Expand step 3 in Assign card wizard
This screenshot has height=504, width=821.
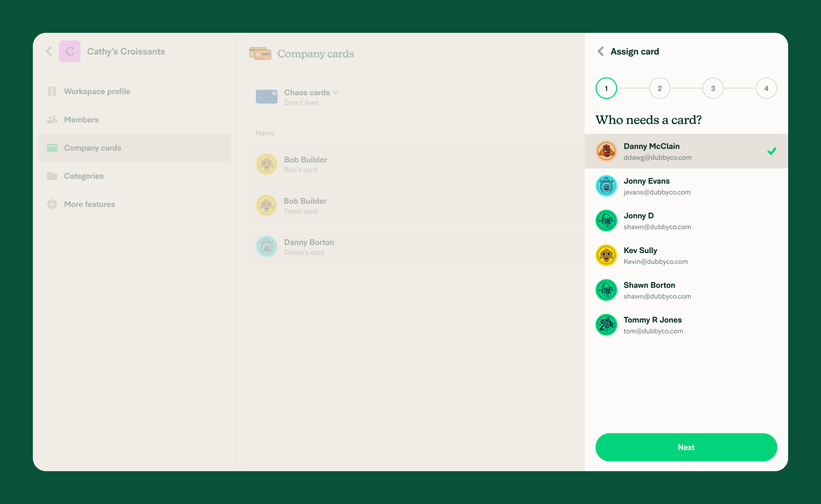(x=713, y=89)
